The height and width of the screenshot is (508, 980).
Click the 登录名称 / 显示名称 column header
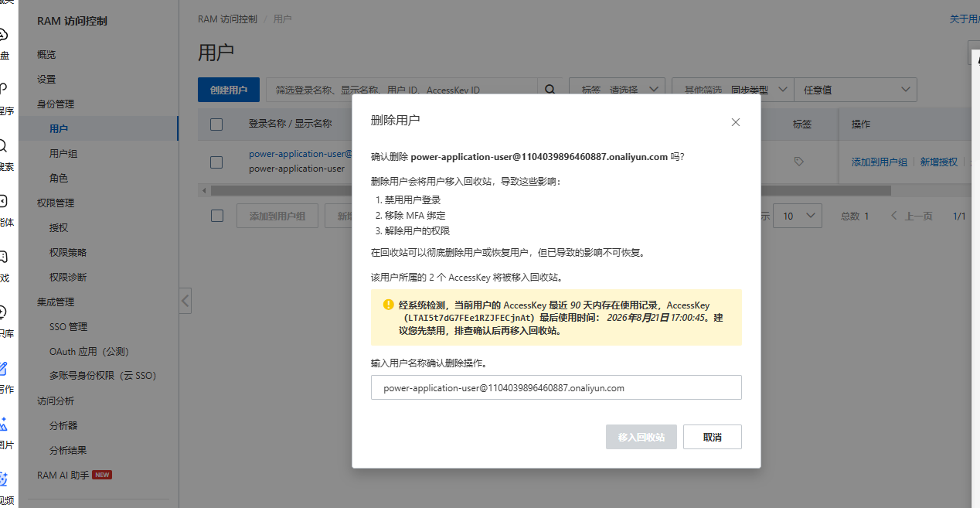[x=290, y=124]
